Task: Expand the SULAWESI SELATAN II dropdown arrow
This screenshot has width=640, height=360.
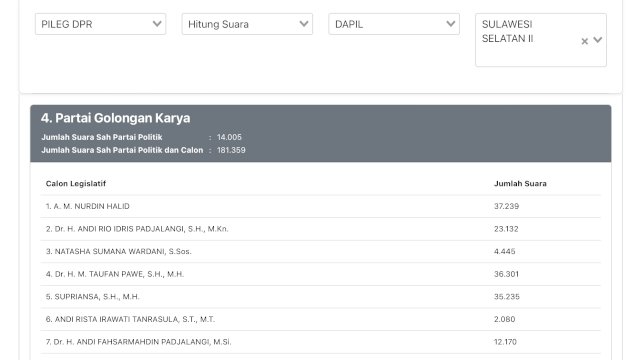Action: (598, 40)
